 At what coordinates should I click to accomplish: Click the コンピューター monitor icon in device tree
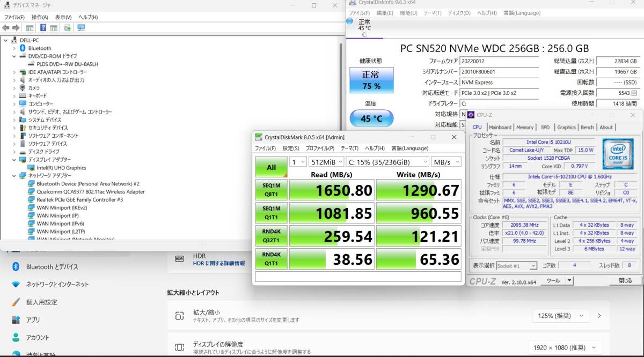[23, 104]
